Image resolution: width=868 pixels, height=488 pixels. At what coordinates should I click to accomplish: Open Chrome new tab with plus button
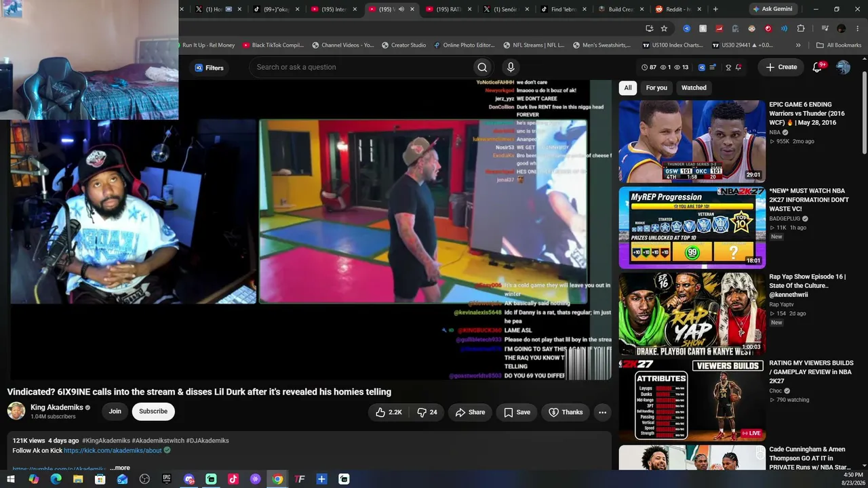715,9
